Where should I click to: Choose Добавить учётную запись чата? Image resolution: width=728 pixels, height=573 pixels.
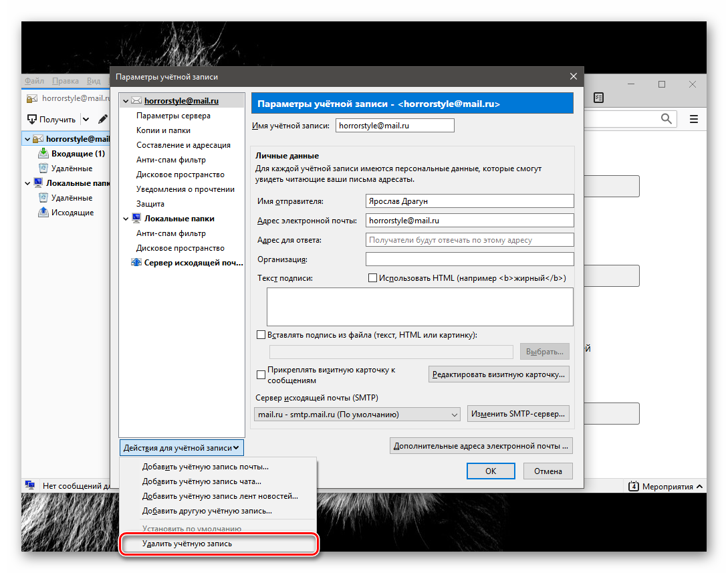(x=201, y=481)
